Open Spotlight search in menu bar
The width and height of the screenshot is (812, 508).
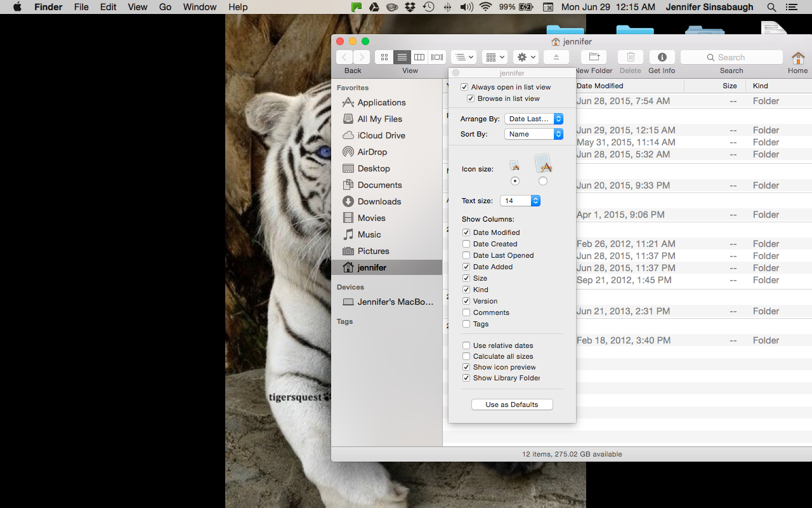pos(771,7)
